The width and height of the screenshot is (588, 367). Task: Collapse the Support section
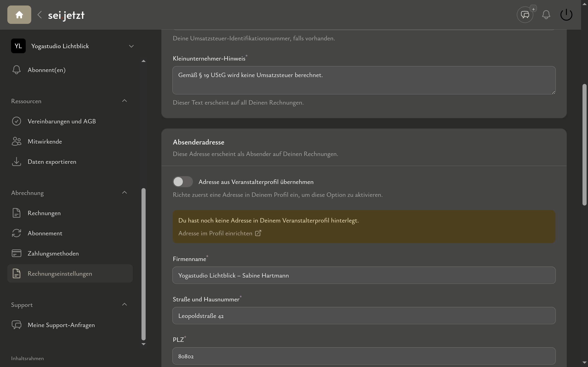click(x=124, y=305)
